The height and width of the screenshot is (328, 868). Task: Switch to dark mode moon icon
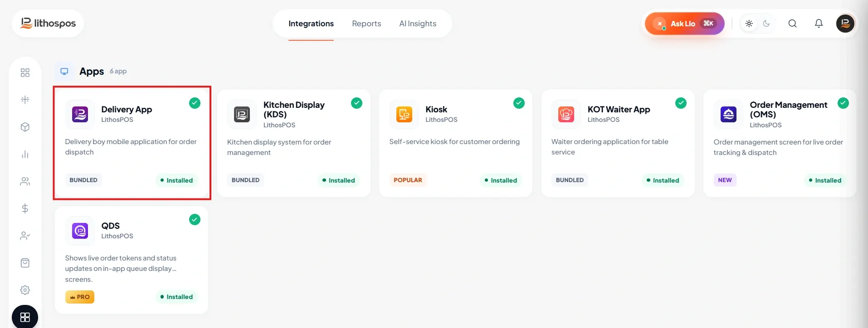(766, 24)
